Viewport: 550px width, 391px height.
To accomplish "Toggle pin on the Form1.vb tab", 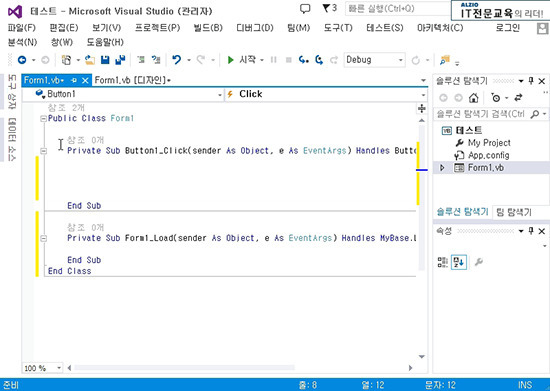I will pyautogui.click(x=74, y=81).
